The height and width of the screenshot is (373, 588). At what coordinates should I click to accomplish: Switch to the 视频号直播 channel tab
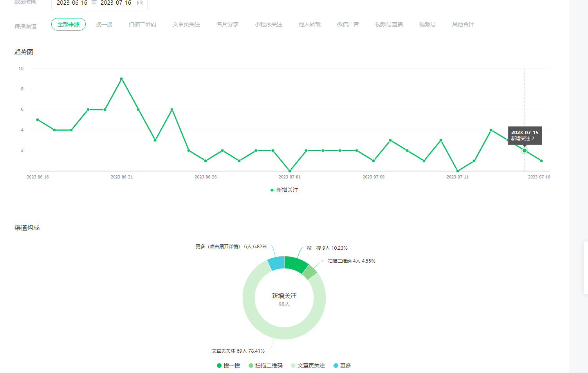pos(389,24)
